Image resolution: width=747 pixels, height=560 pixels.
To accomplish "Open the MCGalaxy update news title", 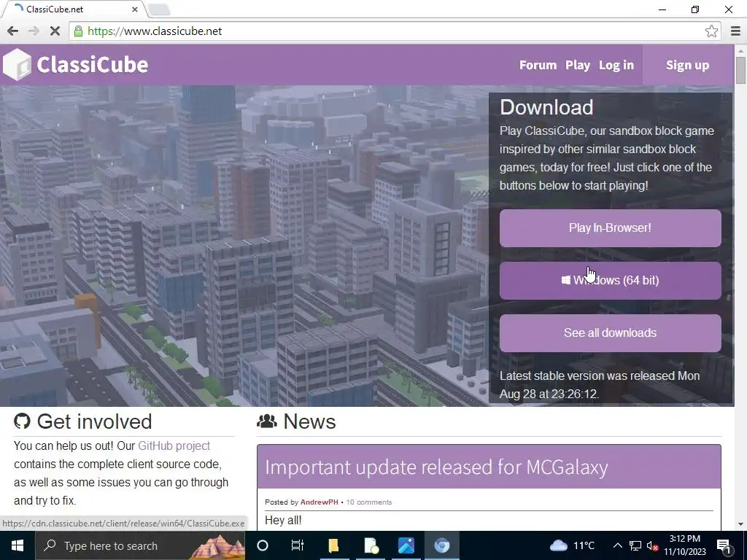I will [x=436, y=467].
